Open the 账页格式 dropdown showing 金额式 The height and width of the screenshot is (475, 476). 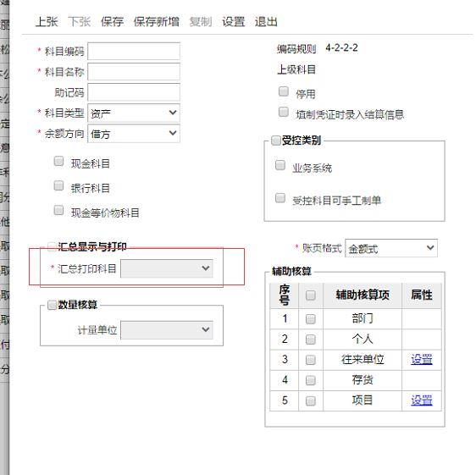pos(391,248)
